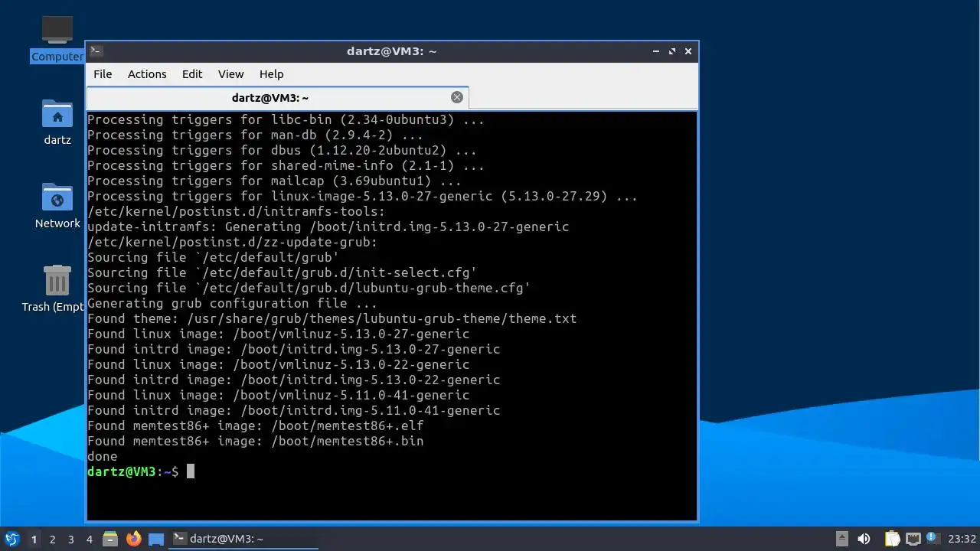Click the dartz@VM3 shell prompt
Image resolution: width=980 pixels, height=551 pixels.
click(x=132, y=471)
